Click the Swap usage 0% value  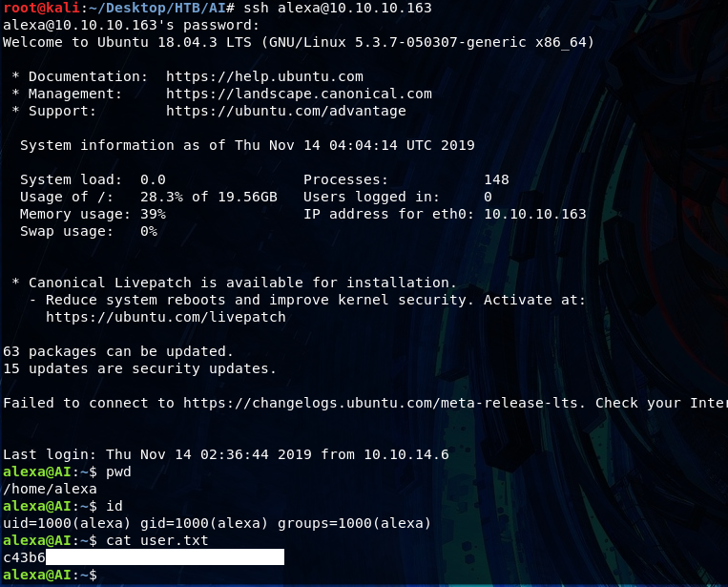point(149,231)
